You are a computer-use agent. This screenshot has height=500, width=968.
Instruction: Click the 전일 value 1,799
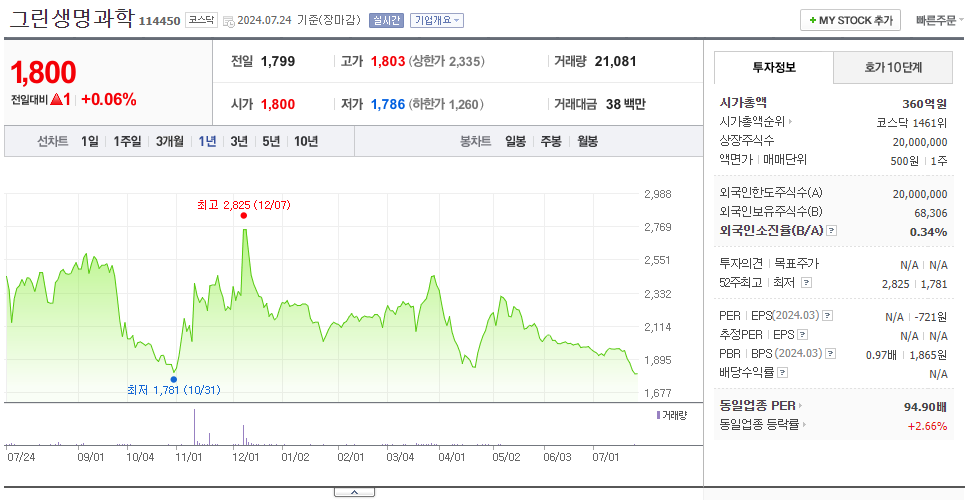point(278,61)
